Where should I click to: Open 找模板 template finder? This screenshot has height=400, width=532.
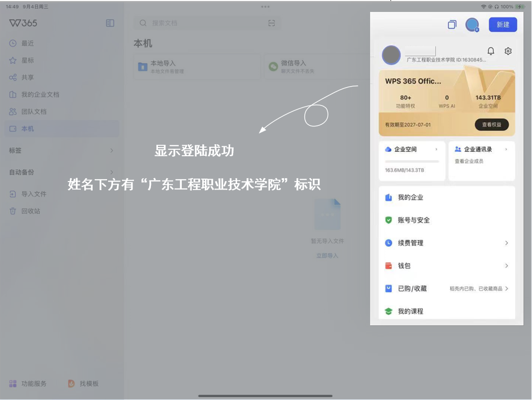pos(84,384)
